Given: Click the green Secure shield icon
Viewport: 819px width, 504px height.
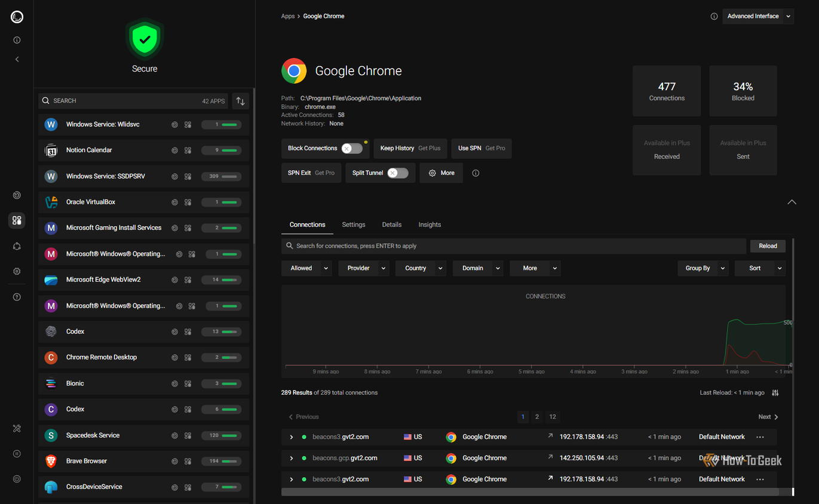Looking at the screenshot, I should tap(145, 40).
